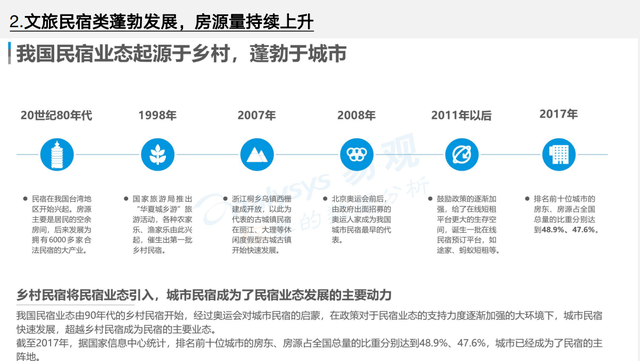This screenshot has width=640, height=361.
Task: Click the title 我国民宿业态起源于乡村
Action: (x=182, y=54)
